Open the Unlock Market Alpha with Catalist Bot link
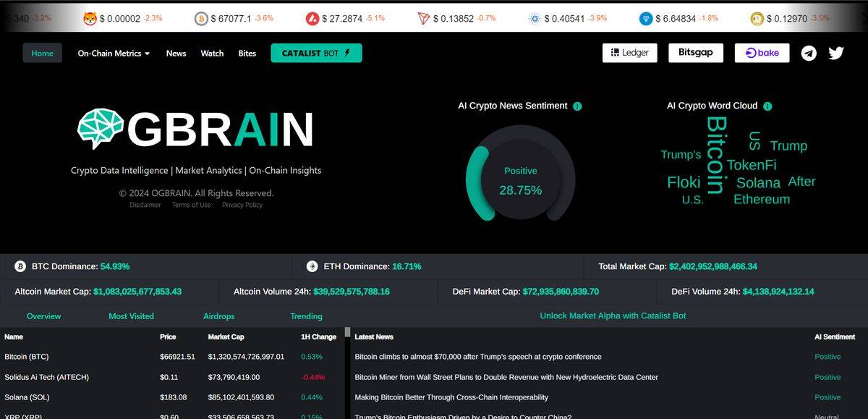The image size is (868, 419). 613,316
